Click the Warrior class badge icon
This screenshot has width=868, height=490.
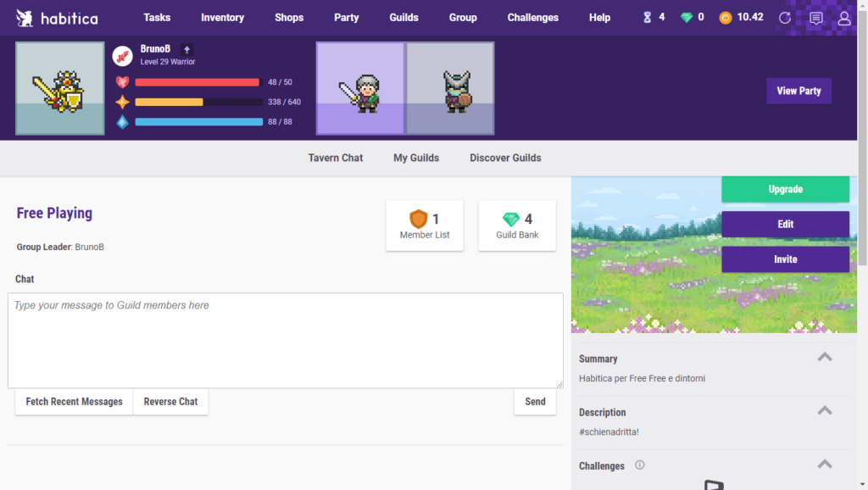[123, 56]
